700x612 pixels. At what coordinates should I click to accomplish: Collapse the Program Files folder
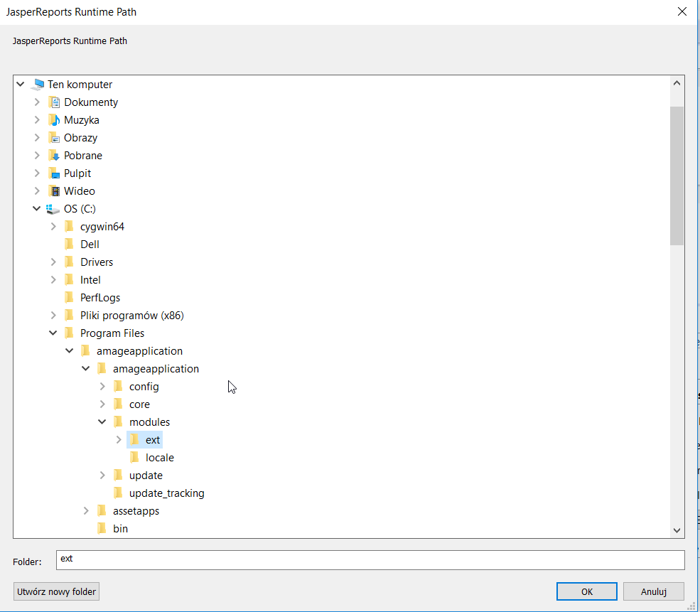pos(53,333)
